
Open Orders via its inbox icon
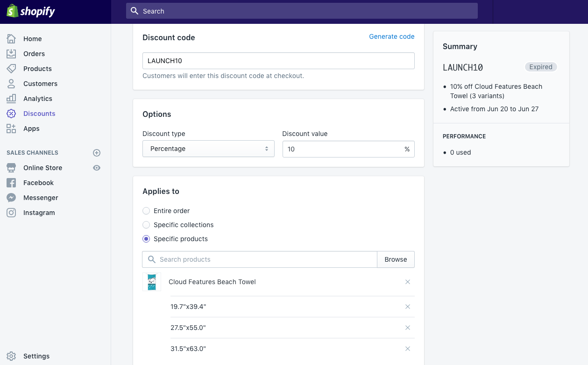[11, 54]
